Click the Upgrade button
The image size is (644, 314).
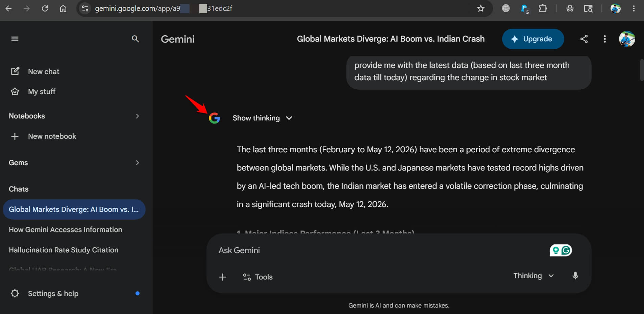533,39
